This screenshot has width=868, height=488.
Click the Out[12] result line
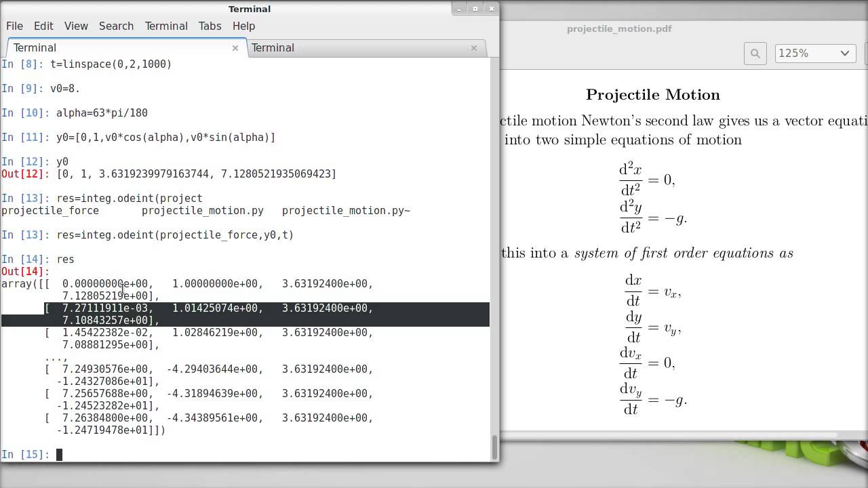[x=169, y=174]
